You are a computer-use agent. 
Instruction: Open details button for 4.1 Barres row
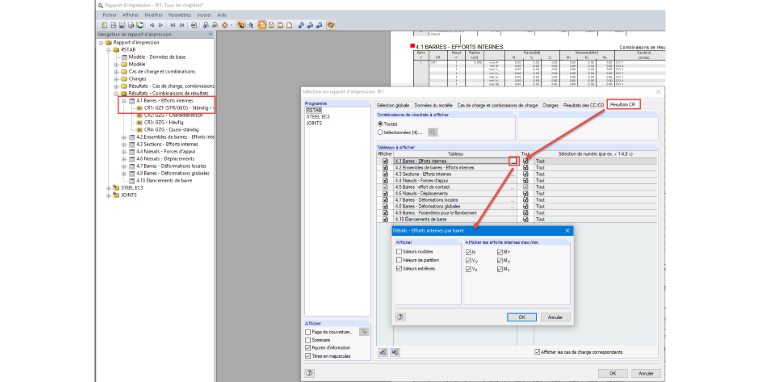point(514,161)
